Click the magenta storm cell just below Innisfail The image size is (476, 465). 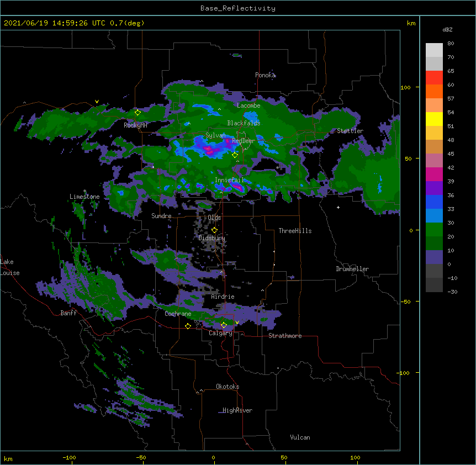pyautogui.click(x=238, y=188)
